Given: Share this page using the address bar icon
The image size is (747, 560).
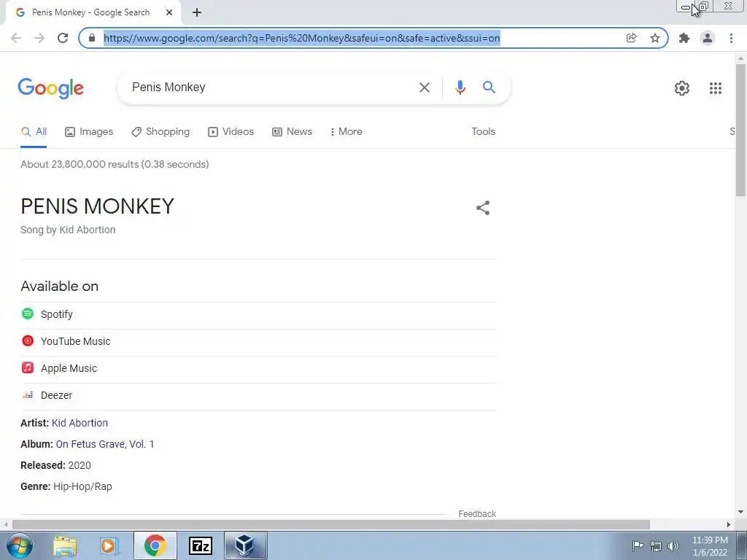Looking at the screenshot, I should (x=631, y=38).
